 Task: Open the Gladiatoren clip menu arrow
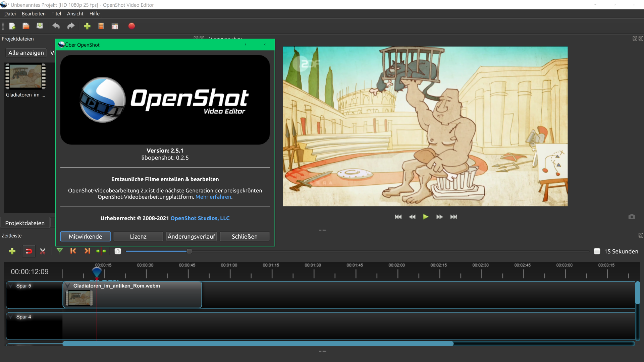tap(68, 286)
